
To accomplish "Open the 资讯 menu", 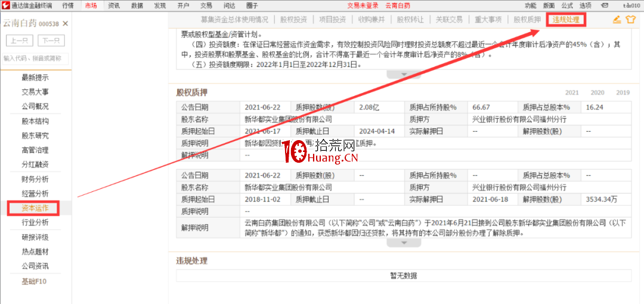I will pyautogui.click(x=114, y=5).
